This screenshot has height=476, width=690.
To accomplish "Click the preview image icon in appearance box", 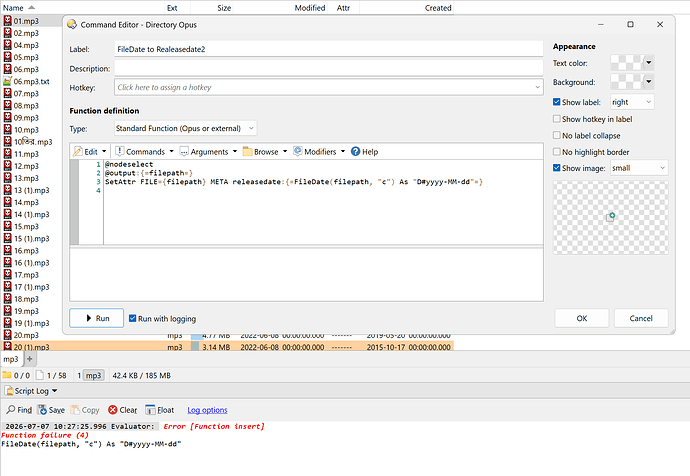I will (610, 216).
